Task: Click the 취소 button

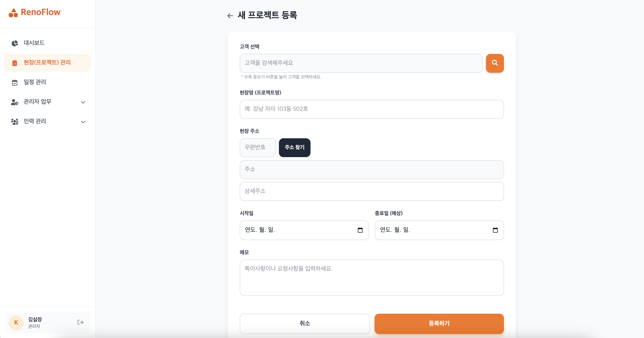Action: tap(304, 323)
